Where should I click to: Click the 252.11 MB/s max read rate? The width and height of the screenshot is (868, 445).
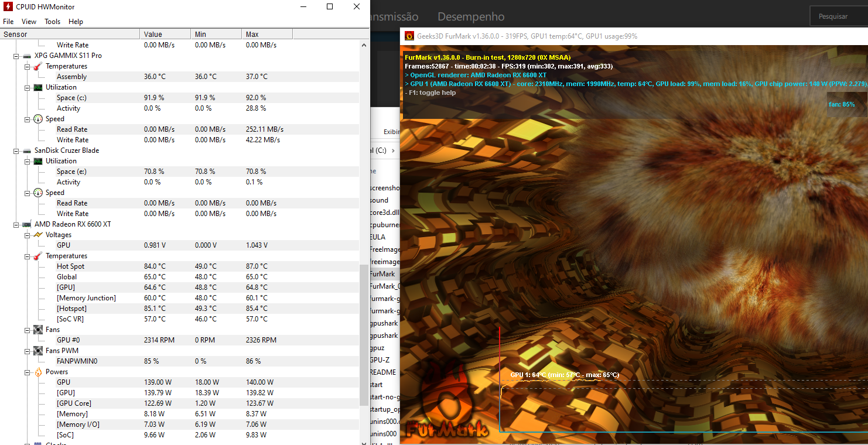(265, 129)
